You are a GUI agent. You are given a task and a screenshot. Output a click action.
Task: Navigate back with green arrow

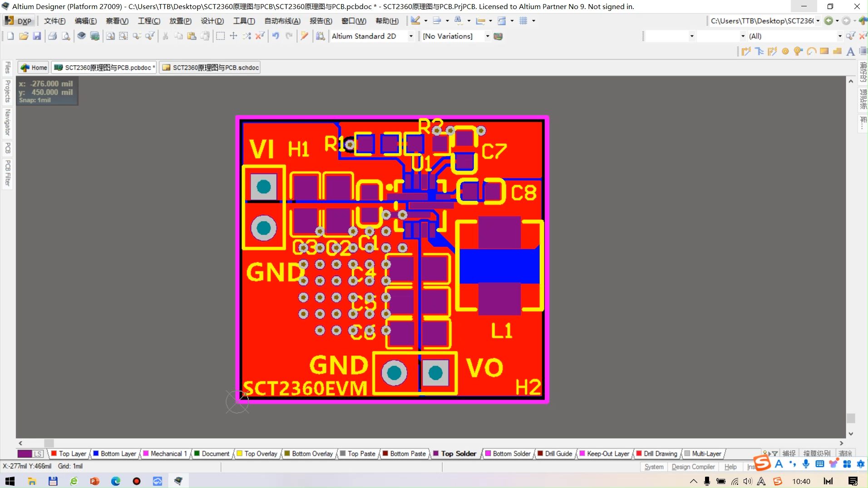(829, 21)
